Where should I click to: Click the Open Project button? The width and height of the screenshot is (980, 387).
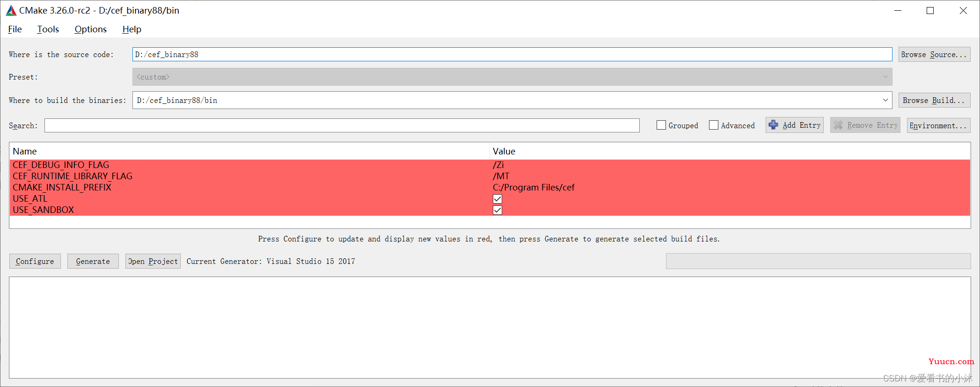pyautogui.click(x=153, y=261)
